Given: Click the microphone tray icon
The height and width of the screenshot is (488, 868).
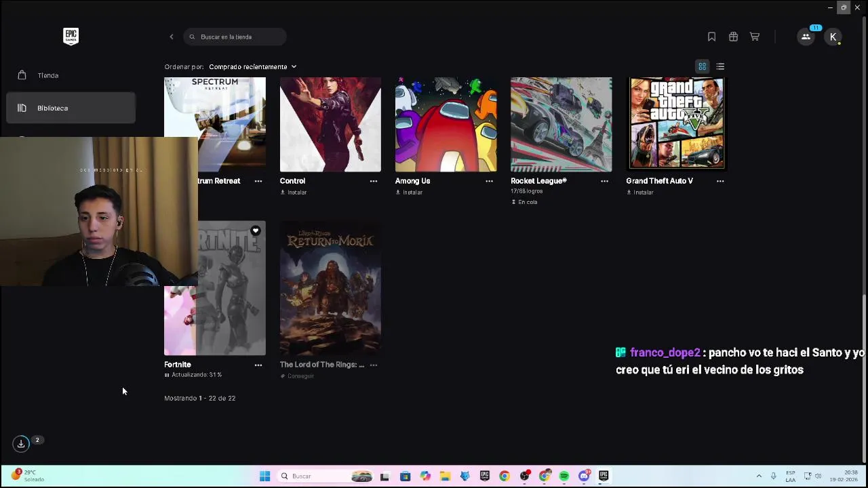Looking at the screenshot, I should tap(773, 476).
